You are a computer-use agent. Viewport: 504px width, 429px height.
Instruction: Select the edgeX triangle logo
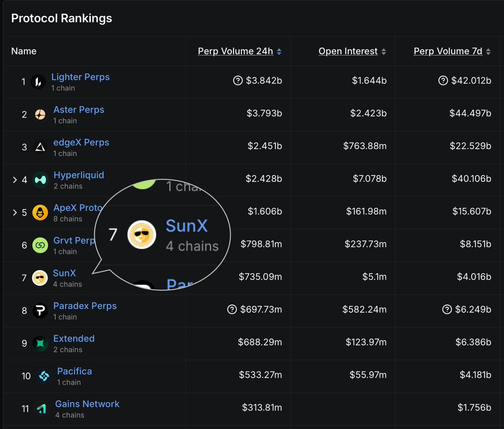pyautogui.click(x=40, y=147)
